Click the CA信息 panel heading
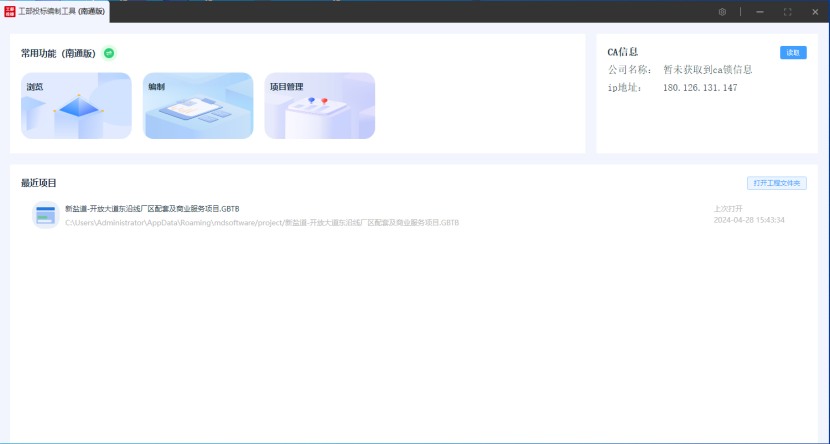This screenshot has width=830, height=444. pos(623,52)
